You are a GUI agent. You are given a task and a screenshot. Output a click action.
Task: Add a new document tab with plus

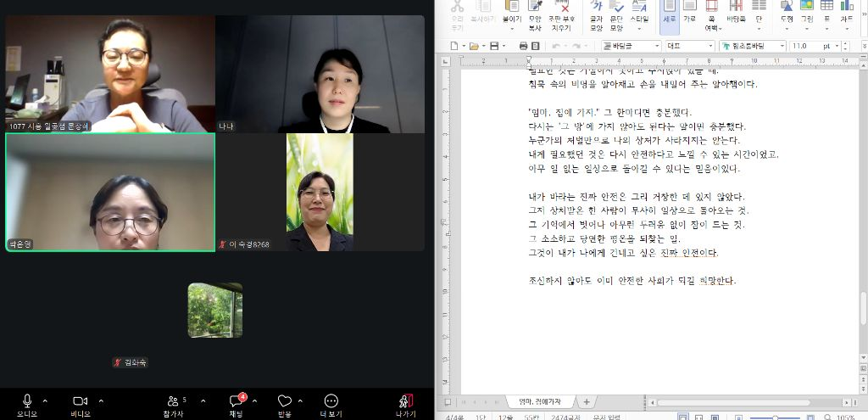click(587, 401)
